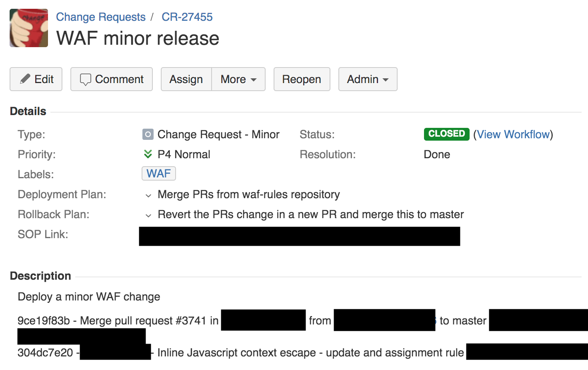Expand the Deployment Plan chevron
The width and height of the screenshot is (588, 370).
148,195
